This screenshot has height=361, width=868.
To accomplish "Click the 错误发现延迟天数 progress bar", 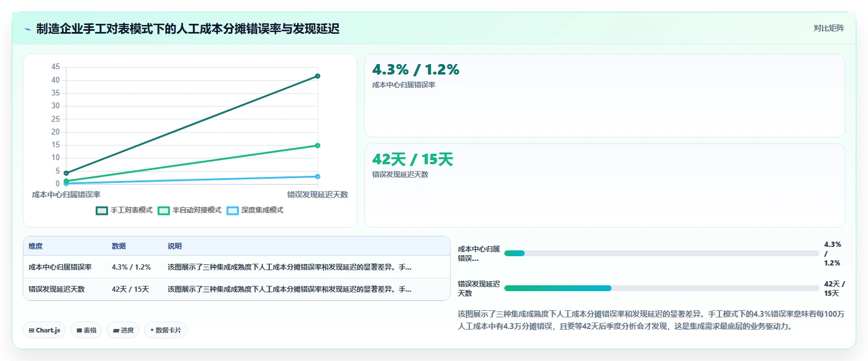I will [662, 288].
